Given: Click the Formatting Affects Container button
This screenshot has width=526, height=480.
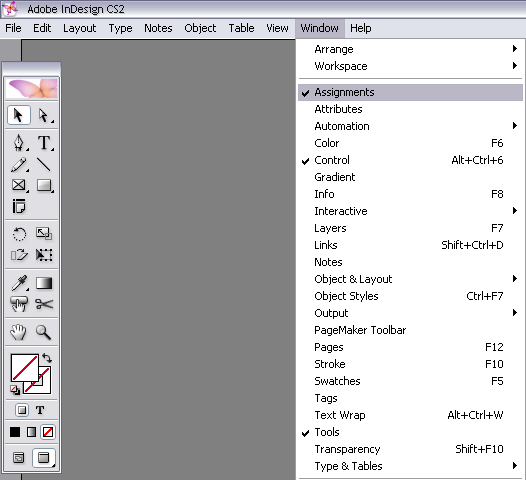Looking at the screenshot, I should tap(22, 410).
